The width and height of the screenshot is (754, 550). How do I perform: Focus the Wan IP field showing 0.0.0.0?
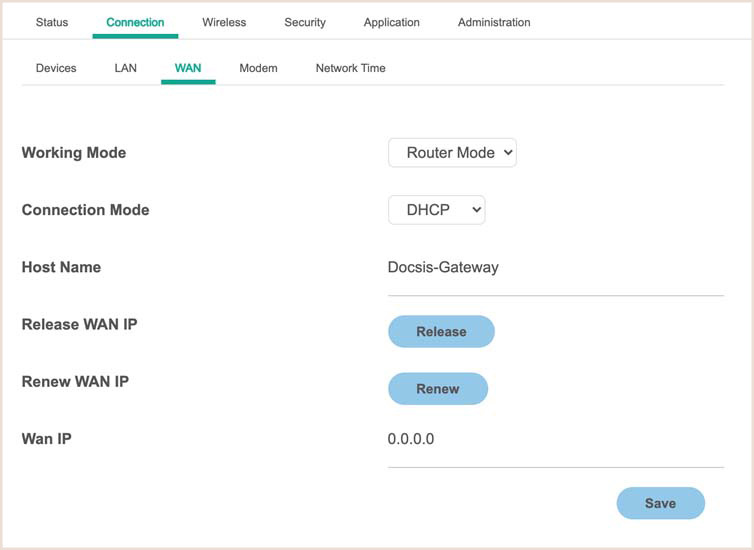click(555, 440)
